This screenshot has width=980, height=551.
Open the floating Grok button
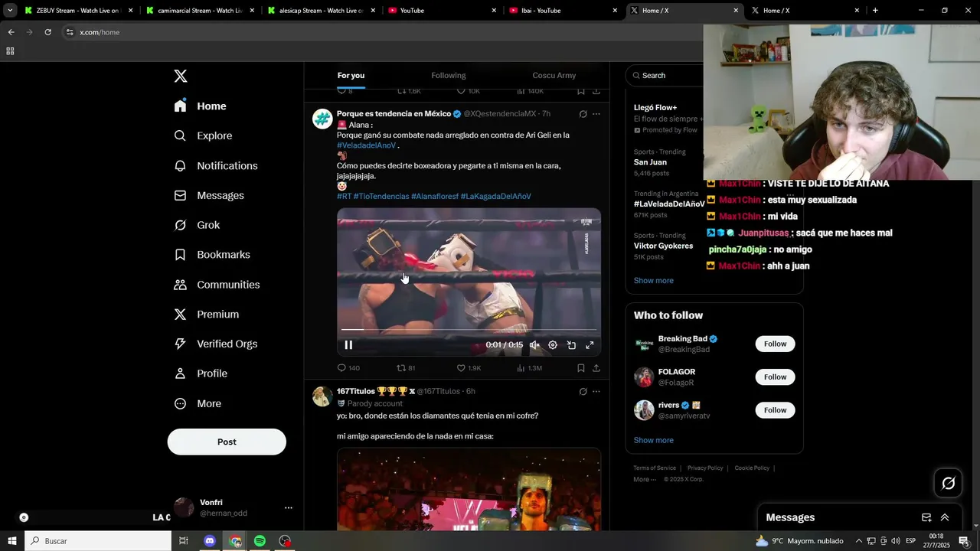(948, 483)
